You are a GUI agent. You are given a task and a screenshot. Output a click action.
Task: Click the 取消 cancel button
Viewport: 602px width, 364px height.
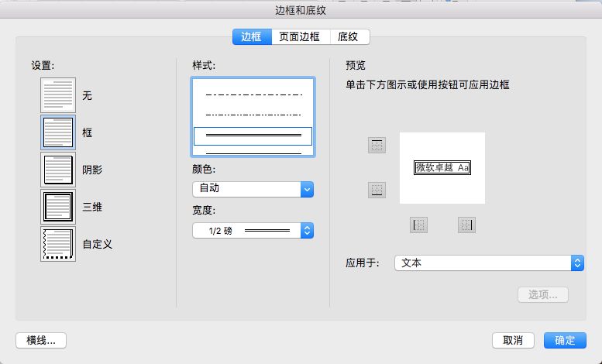coord(513,341)
